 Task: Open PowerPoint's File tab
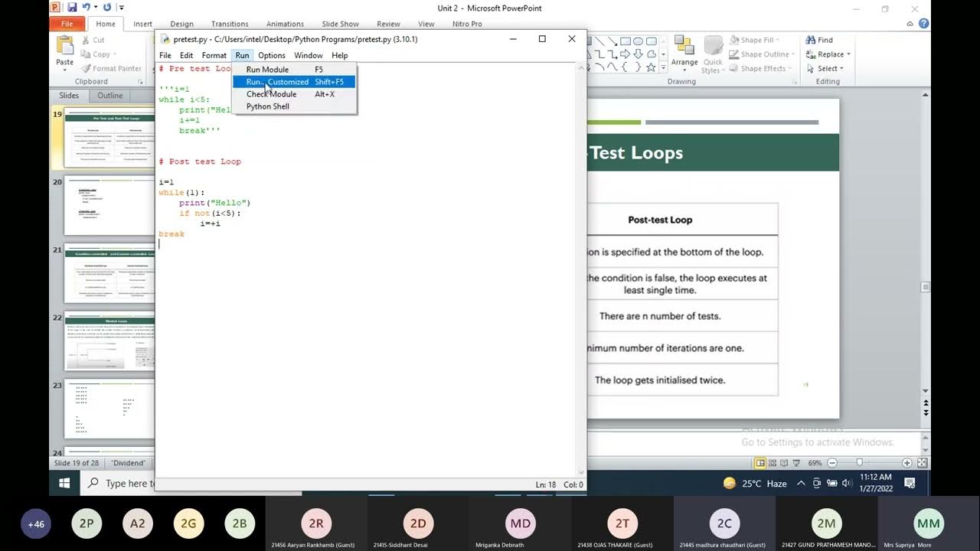tap(67, 24)
